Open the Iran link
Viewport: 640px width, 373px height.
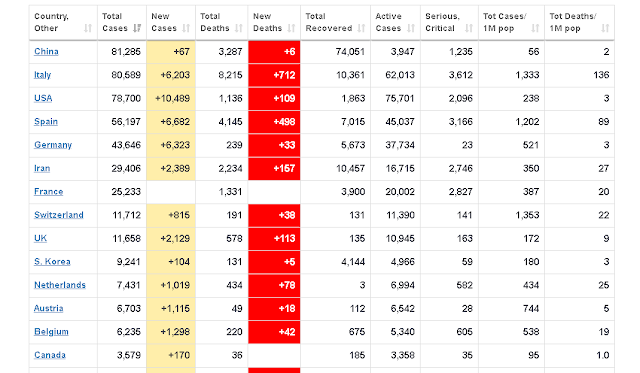[42, 168]
